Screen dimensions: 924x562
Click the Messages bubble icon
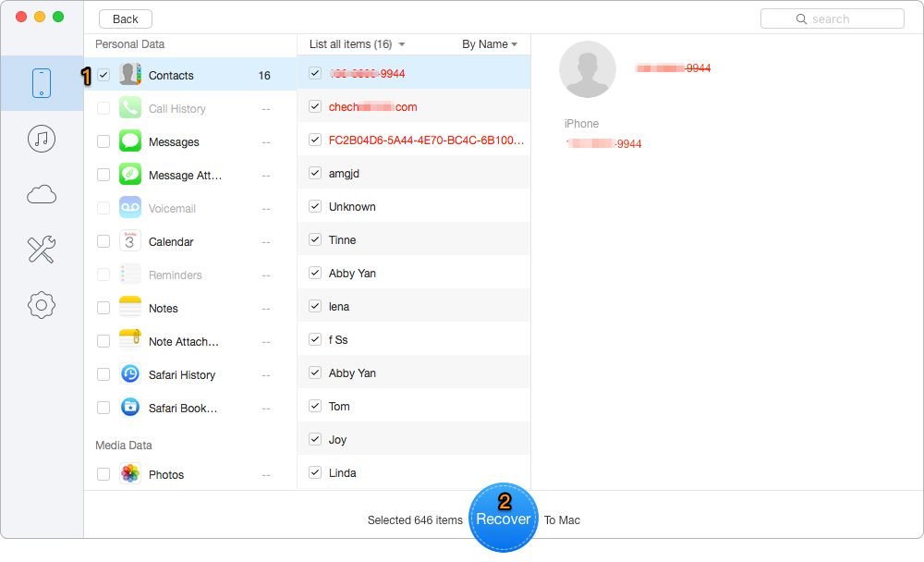[x=130, y=141]
